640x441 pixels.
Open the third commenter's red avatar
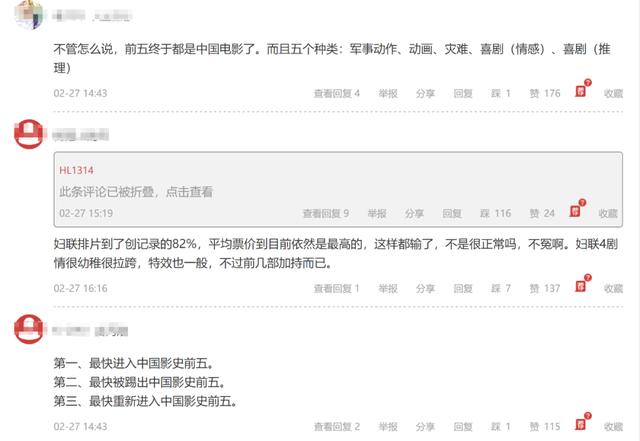point(29,329)
